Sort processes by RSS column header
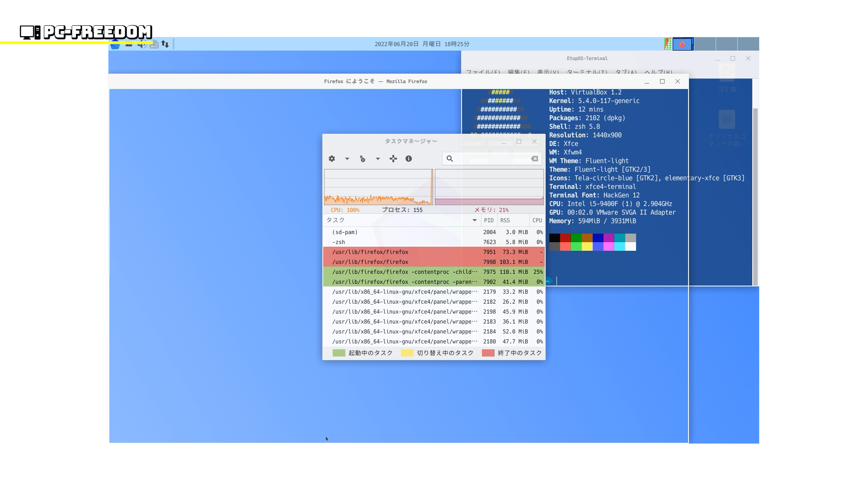 [x=505, y=221]
